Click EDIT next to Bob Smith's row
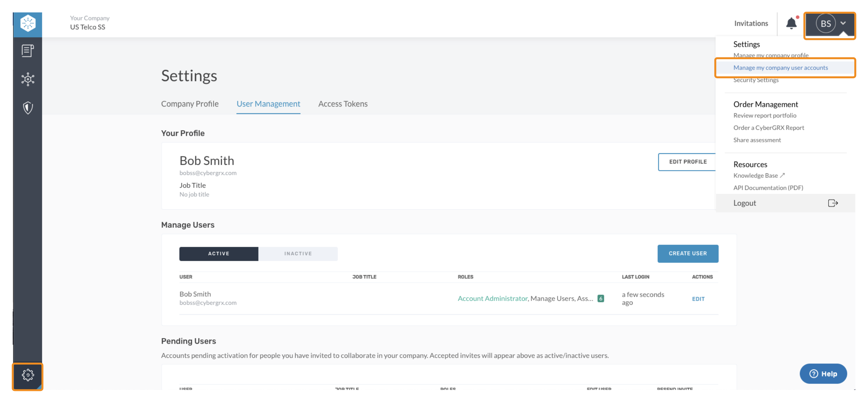The image size is (868, 403). pyautogui.click(x=698, y=299)
